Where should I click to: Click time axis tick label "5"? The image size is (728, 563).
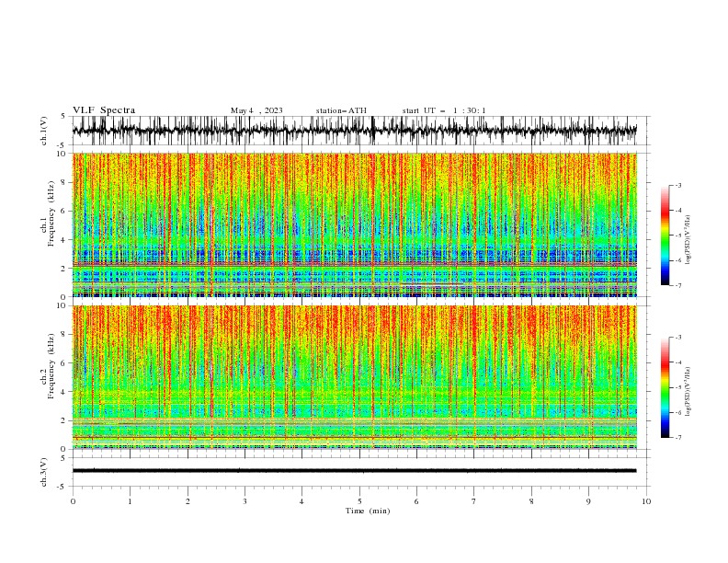pyautogui.click(x=359, y=501)
